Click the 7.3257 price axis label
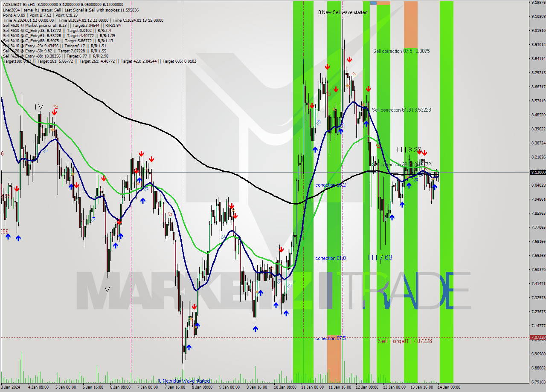The width and height of the screenshot is (546, 392). [538, 297]
